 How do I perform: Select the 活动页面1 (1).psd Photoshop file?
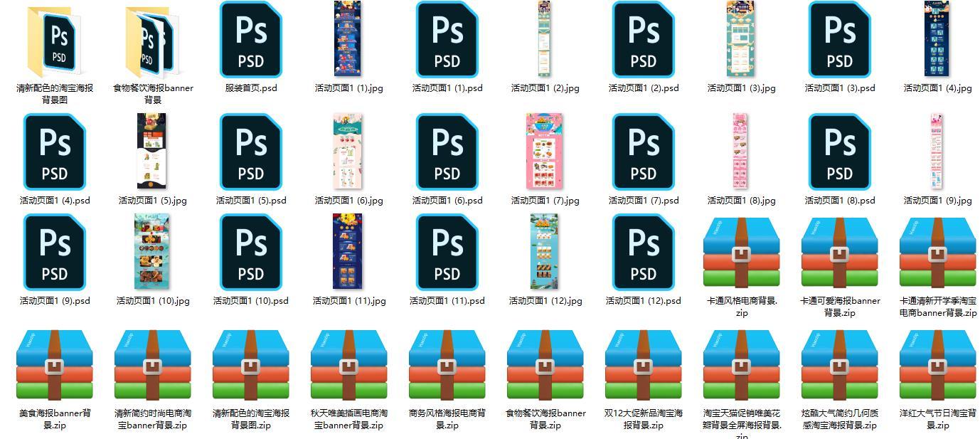(447, 40)
